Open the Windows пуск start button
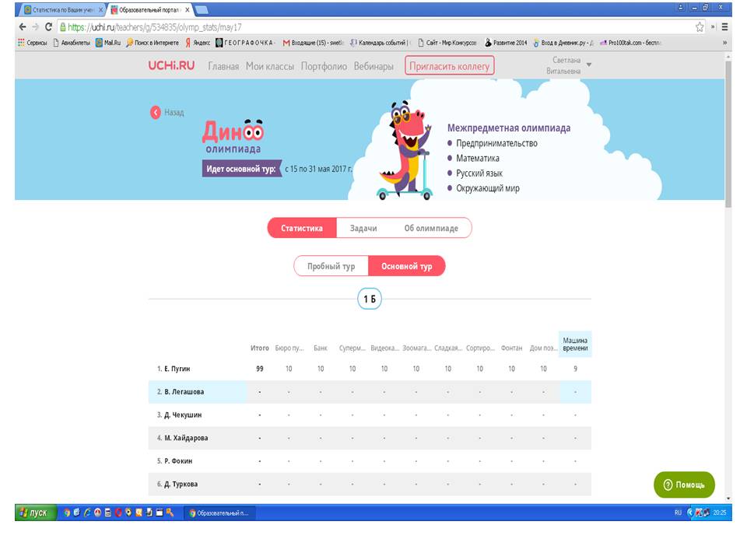Viewport: 747px width, 560px height. 36,513
